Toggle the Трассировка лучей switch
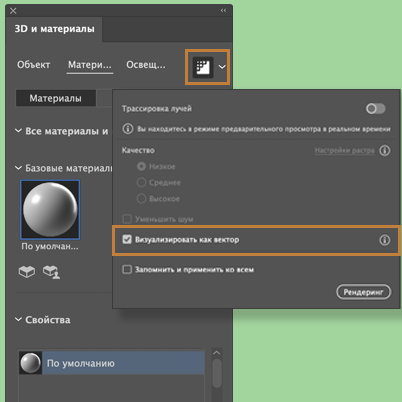This screenshot has height=402, width=402. tap(376, 109)
